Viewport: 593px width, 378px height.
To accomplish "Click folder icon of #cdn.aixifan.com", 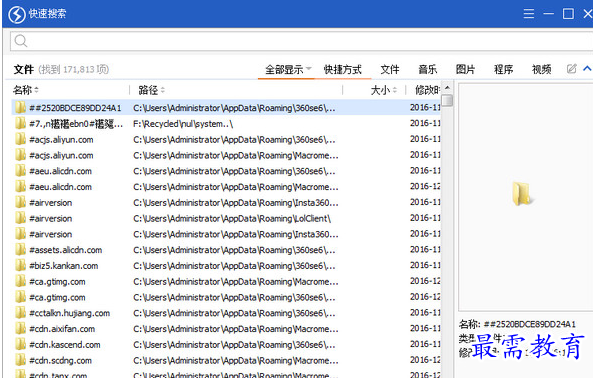I will click(x=20, y=329).
